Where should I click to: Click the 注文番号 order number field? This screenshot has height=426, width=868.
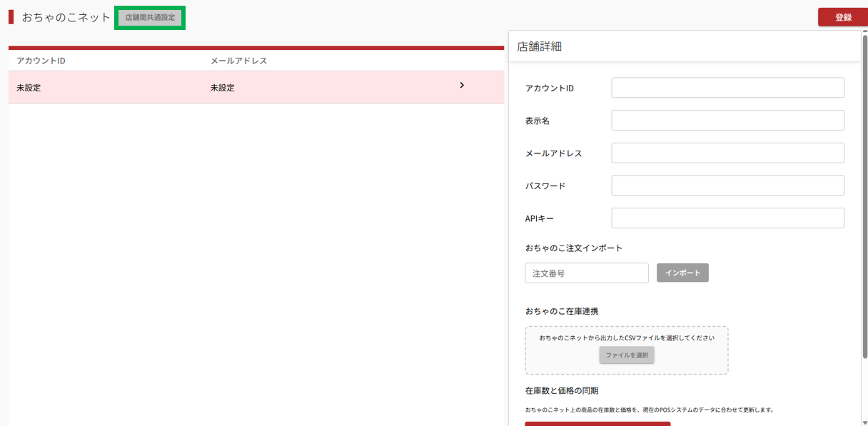586,273
